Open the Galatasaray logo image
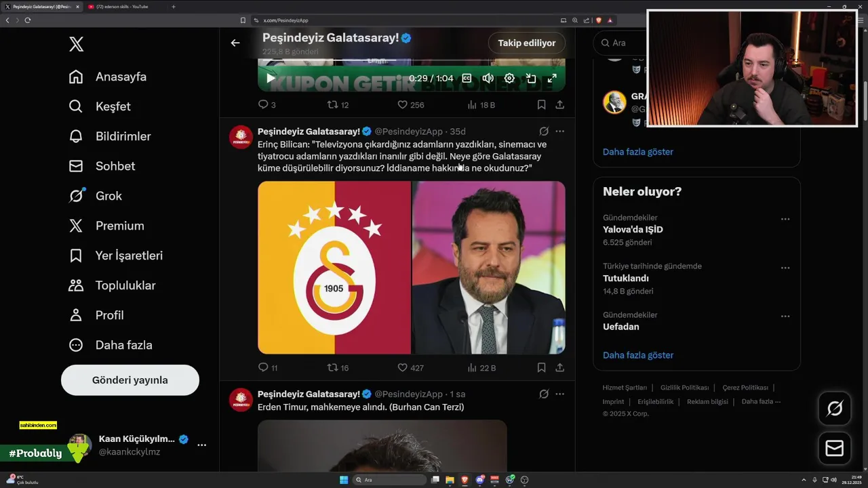This screenshot has height=488, width=868. click(x=334, y=268)
